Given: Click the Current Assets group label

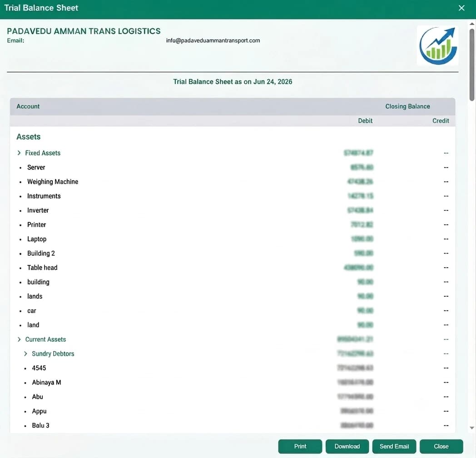Looking at the screenshot, I should 45,339.
